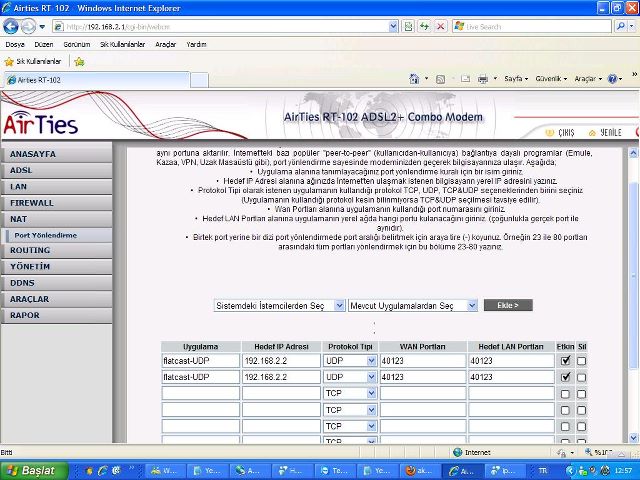The width and height of the screenshot is (640, 480).
Task: Uncheck Etkin checkbox in first flatcast-UDP row
Action: [x=565, y=361]
